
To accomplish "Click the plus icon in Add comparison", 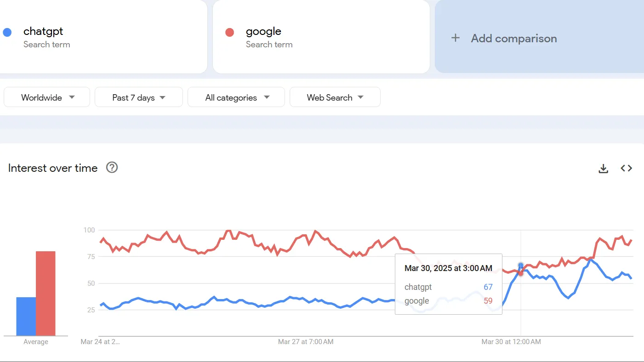I will coord(455,38).
